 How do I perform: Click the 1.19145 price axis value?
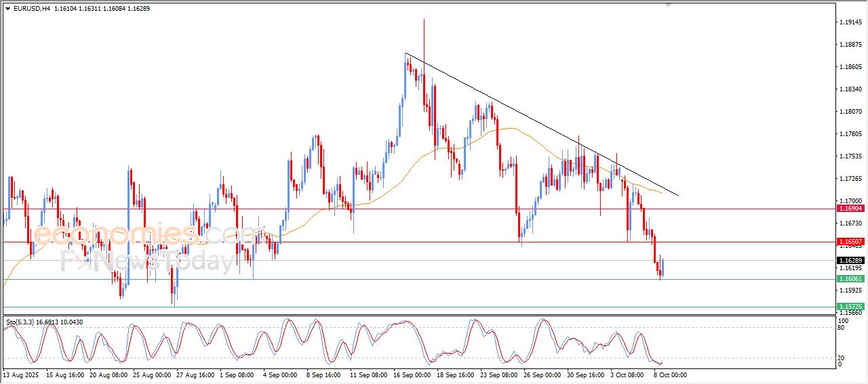click(850, 22)
